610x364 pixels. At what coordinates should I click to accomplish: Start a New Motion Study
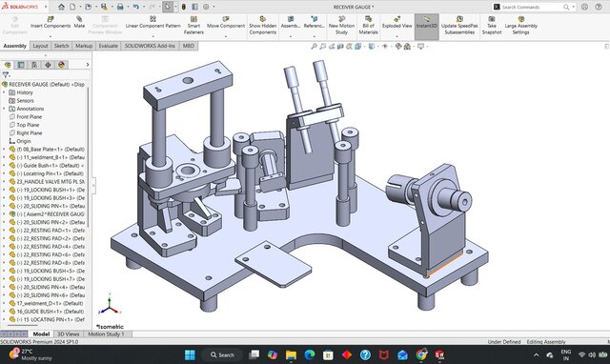(x=341, y=26)
